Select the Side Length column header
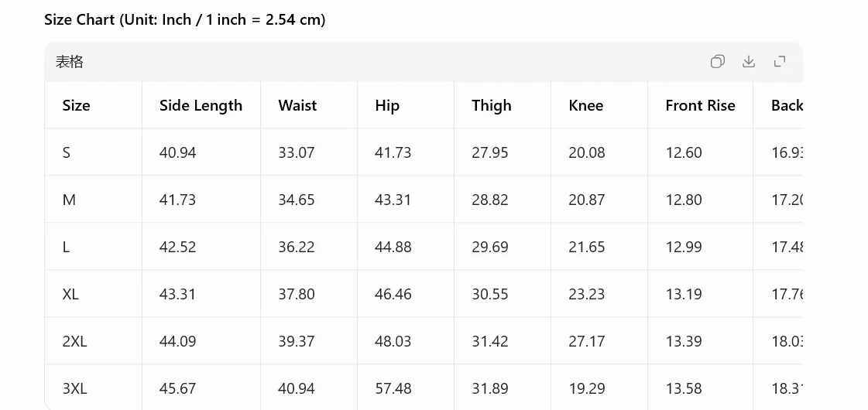The image size is (868, 410). point(201,105)
